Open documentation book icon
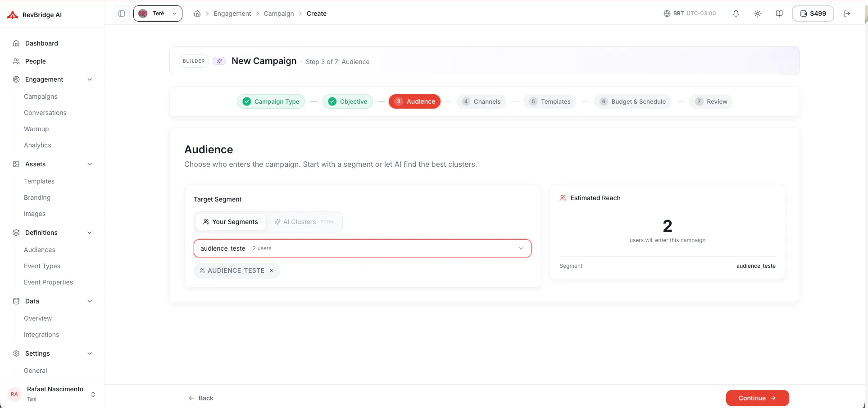 [x=779, y=14]
